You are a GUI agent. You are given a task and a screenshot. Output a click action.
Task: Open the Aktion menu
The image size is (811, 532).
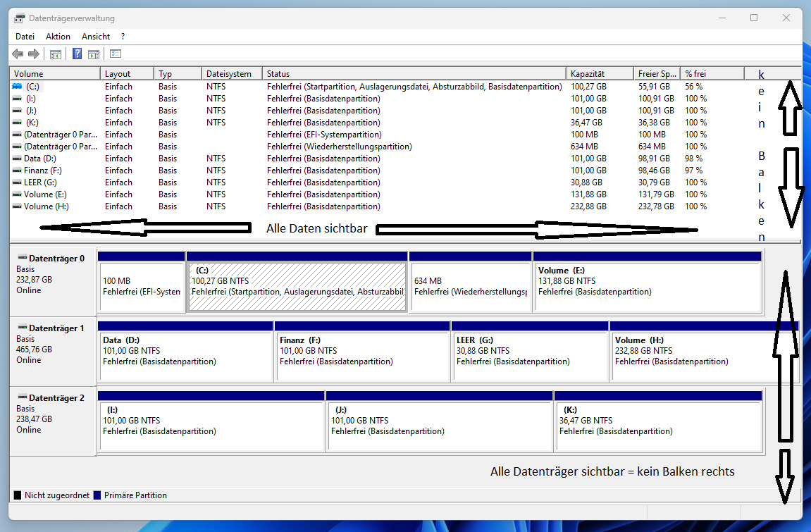(x=58, y=37)
